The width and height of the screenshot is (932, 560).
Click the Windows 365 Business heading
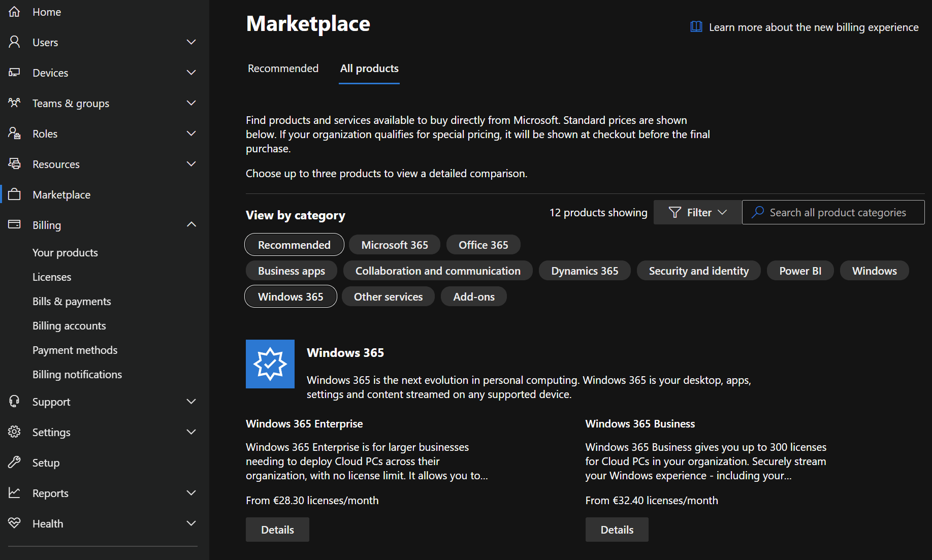pyautogui.click(x=640, y=423)
